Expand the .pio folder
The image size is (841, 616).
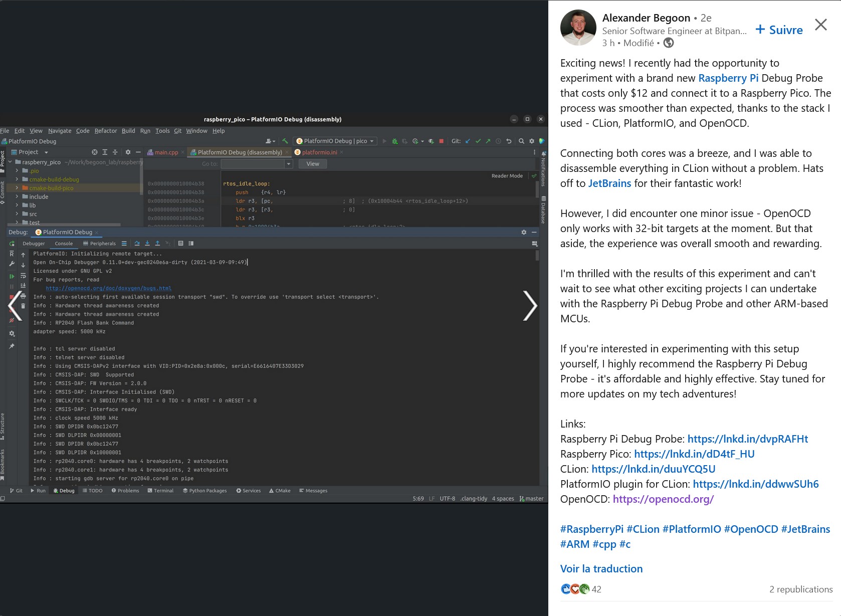click(x=17, y=171)
